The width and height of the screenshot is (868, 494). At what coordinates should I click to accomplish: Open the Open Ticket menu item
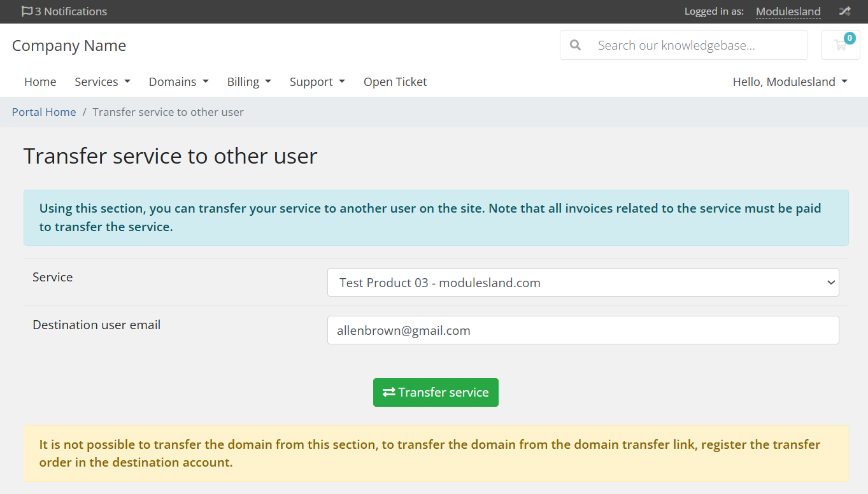tap(395, 81)
